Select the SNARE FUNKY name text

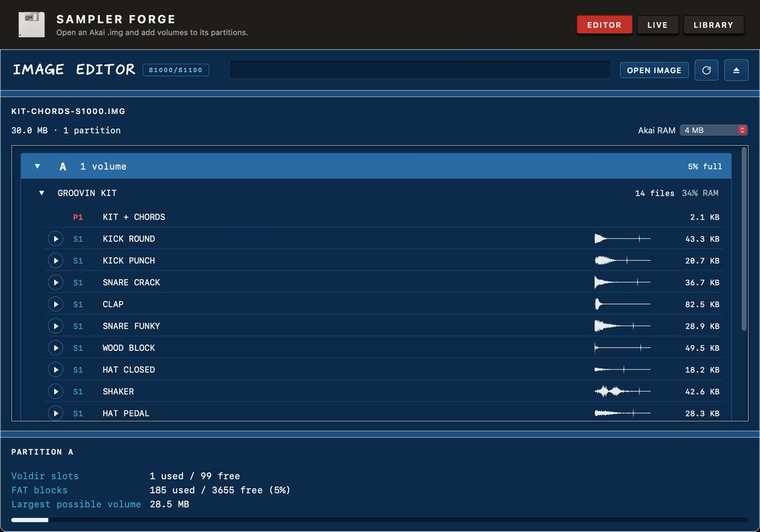click(131, 326)
